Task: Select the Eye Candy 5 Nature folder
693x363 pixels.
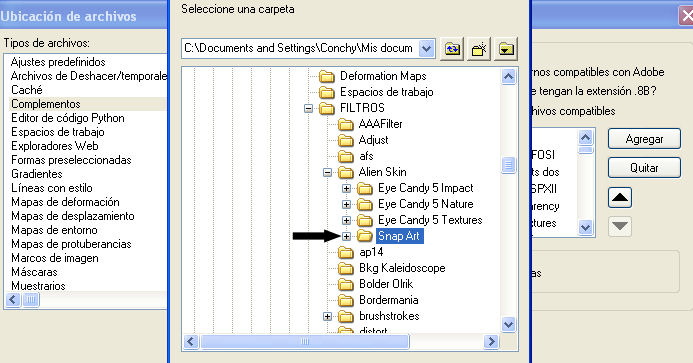Action: [426, 204]
